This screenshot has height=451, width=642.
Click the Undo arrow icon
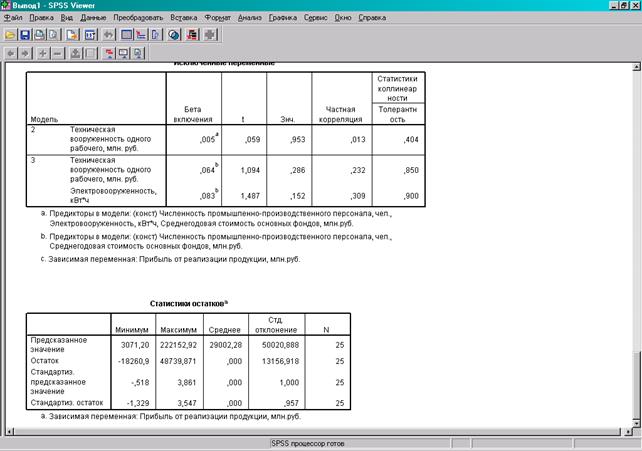point(109,35)
